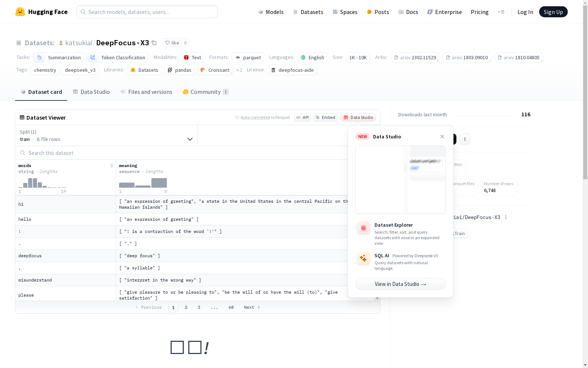Click the parquet format tag
Image resolution: width=588 pixels, height=368 pixels.
(248, 57)
